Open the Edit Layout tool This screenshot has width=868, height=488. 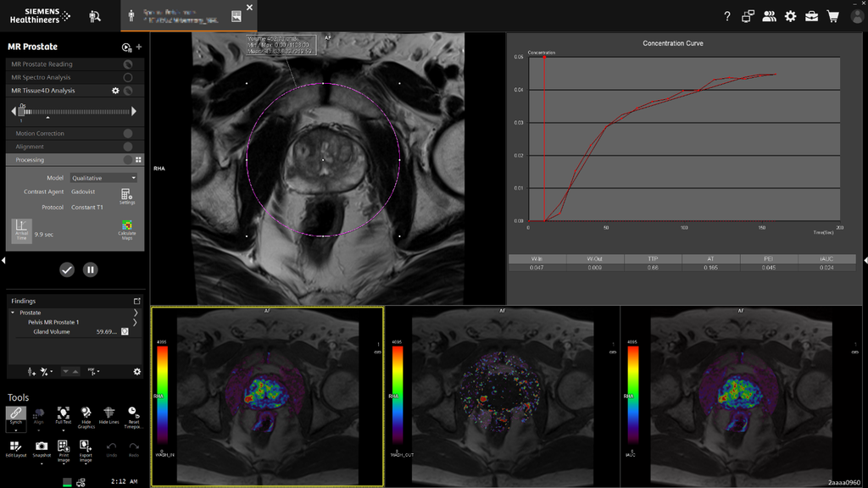point(16,446)
